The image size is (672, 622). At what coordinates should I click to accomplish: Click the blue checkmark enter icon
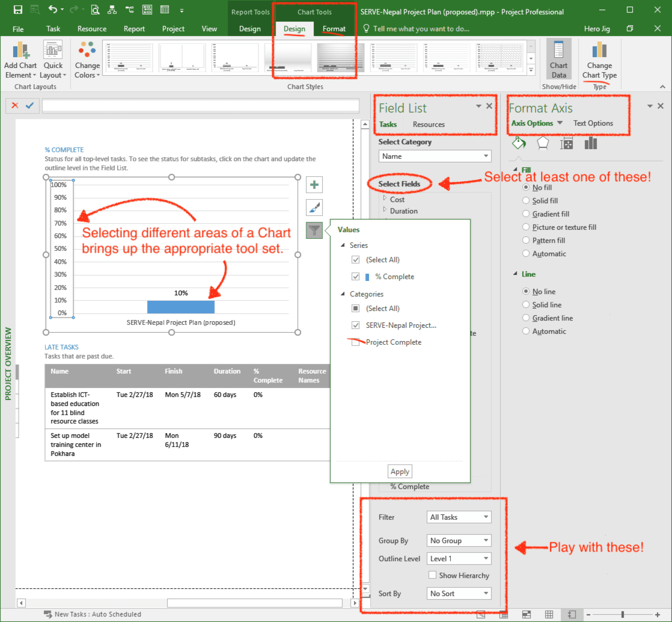click(29, 105)
